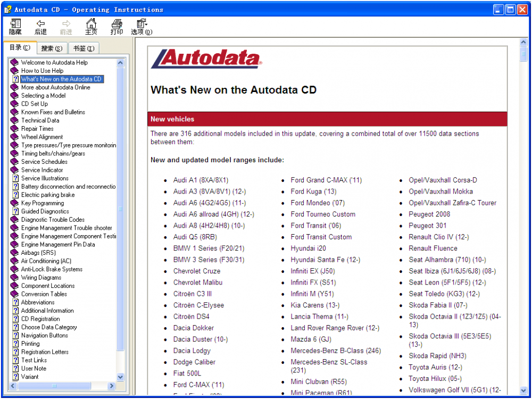
Task: Open Timing belts/chains/gears topic
Action: click(x=53, y=153)
